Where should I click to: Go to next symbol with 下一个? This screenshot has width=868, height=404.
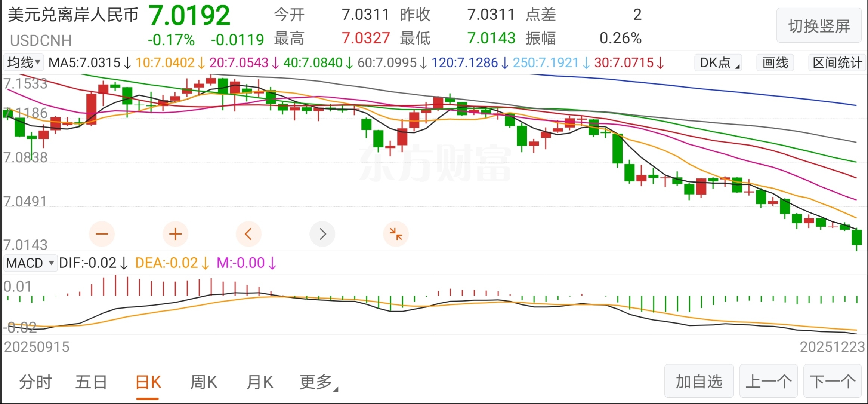[x=833, y=382]
